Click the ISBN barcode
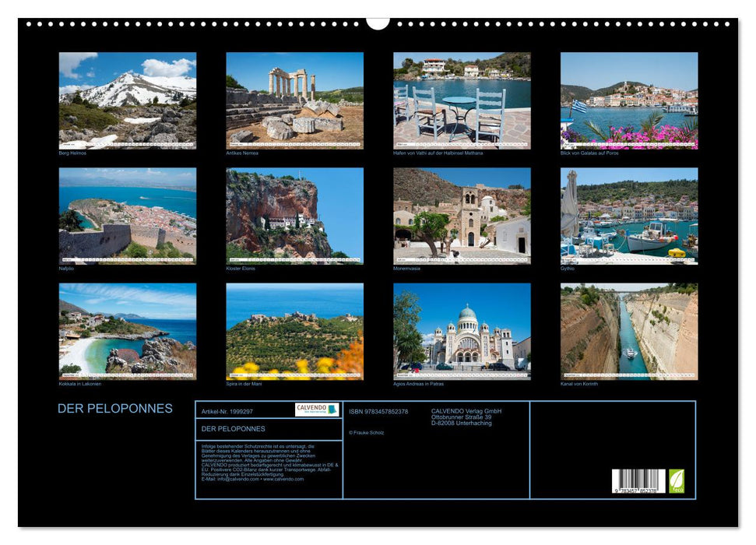 (638, 481)
